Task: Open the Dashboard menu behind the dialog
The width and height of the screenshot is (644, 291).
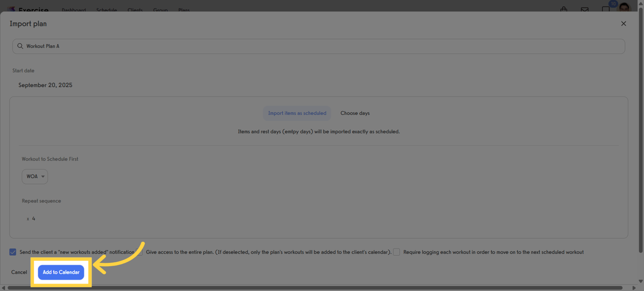Action: pyautogui.click(x=74, y=9)
